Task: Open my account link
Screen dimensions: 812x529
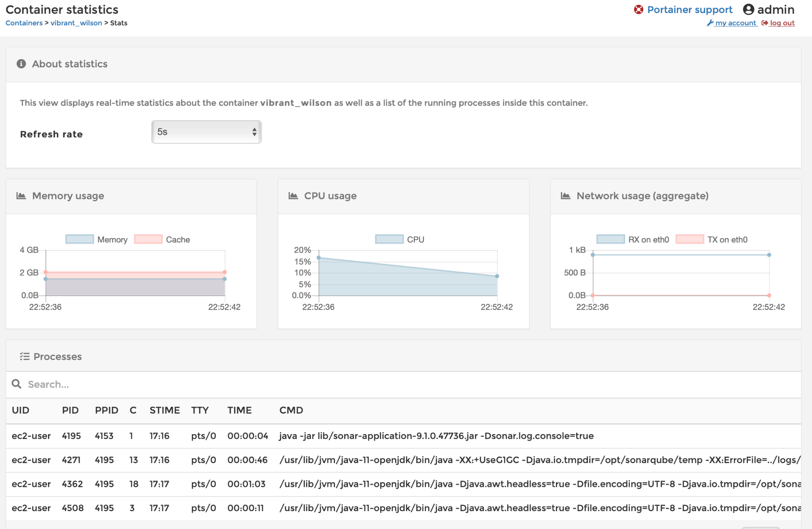Action: 736,23
